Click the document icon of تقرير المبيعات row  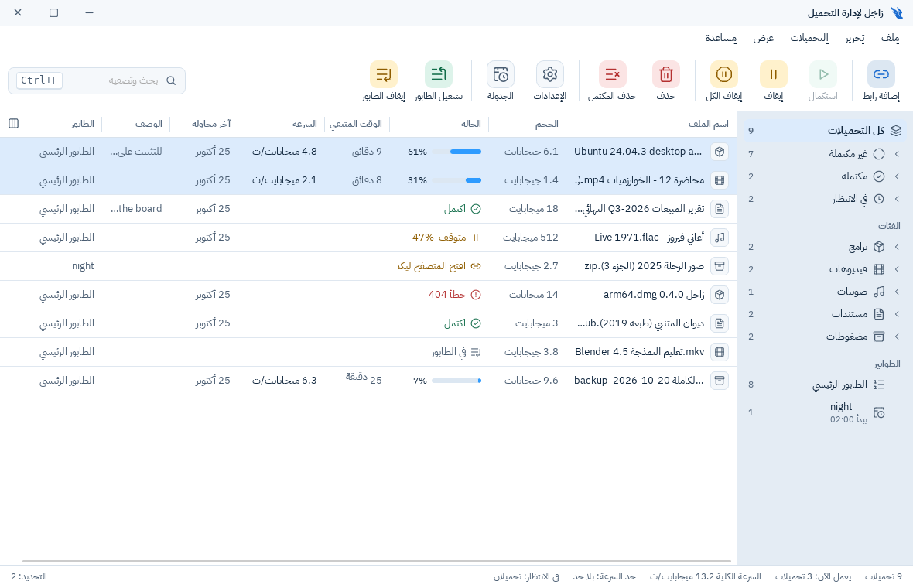point(720,209)
